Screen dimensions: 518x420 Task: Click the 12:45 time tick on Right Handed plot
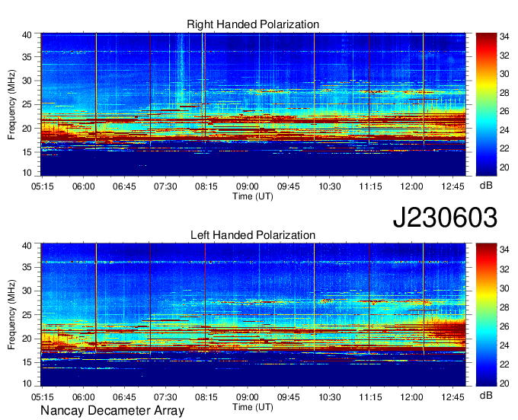click(x=452, y=186)
